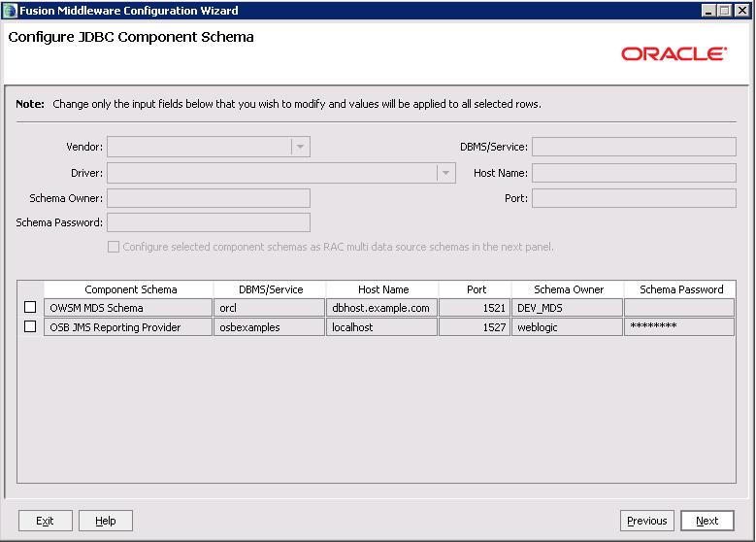Proceed with the Next button

point(707,521)
